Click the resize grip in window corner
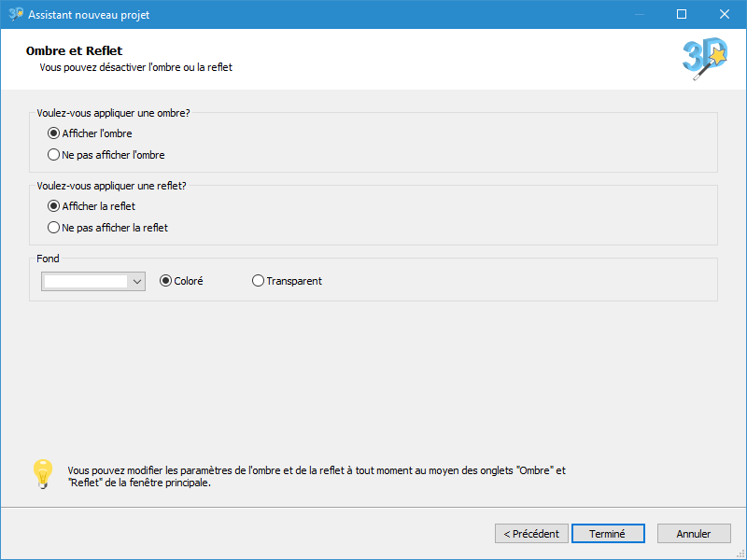747x560 pixels. point(740,554)
